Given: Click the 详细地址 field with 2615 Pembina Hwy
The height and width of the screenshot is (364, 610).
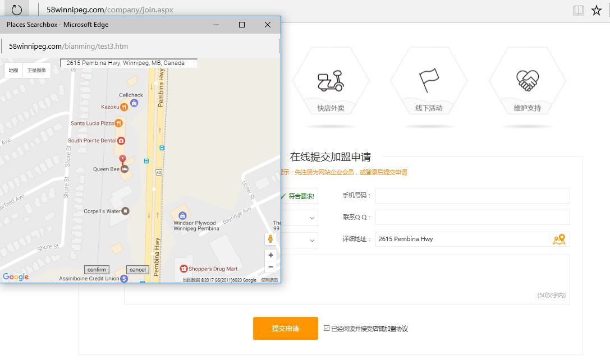Looking at the screenshot, I should point(473,239).
